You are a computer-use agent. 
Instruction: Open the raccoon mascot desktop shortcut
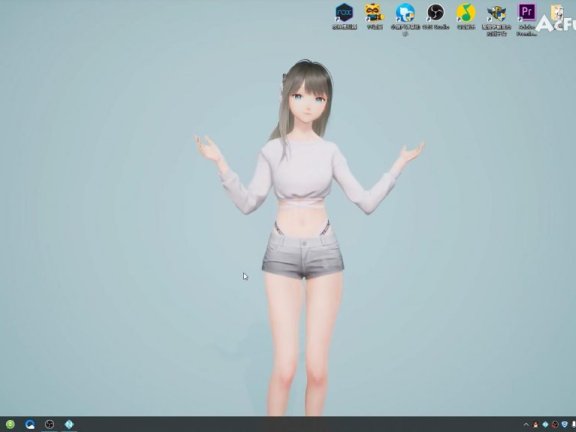click(374, 17)
